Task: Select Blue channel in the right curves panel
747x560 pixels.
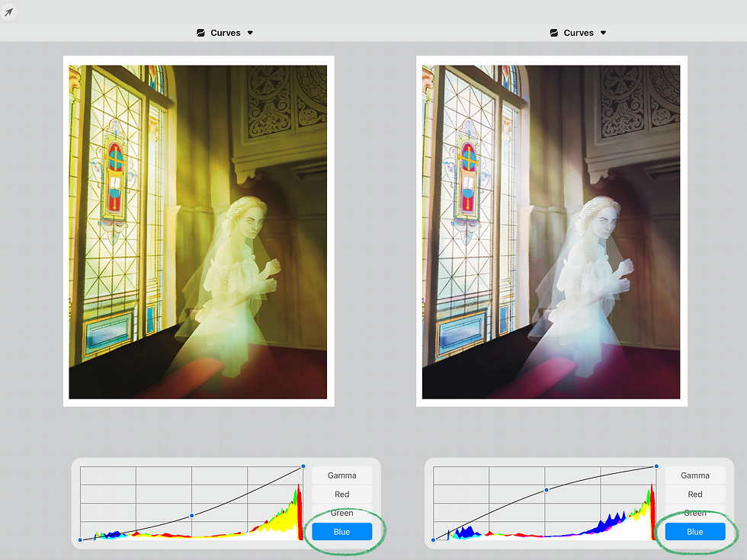Action: pyautogui.click(x=695, y=532)
